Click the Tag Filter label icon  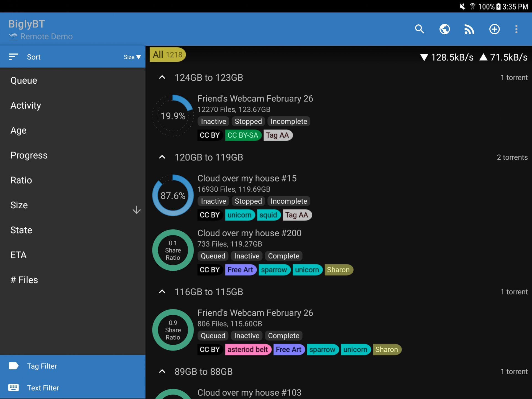point(14,366)
